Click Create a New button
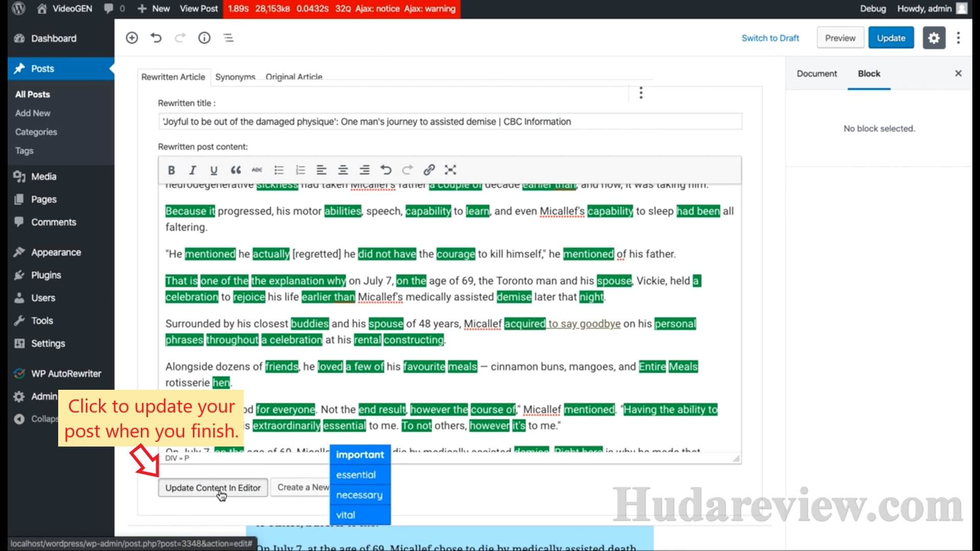 [300, 487]
